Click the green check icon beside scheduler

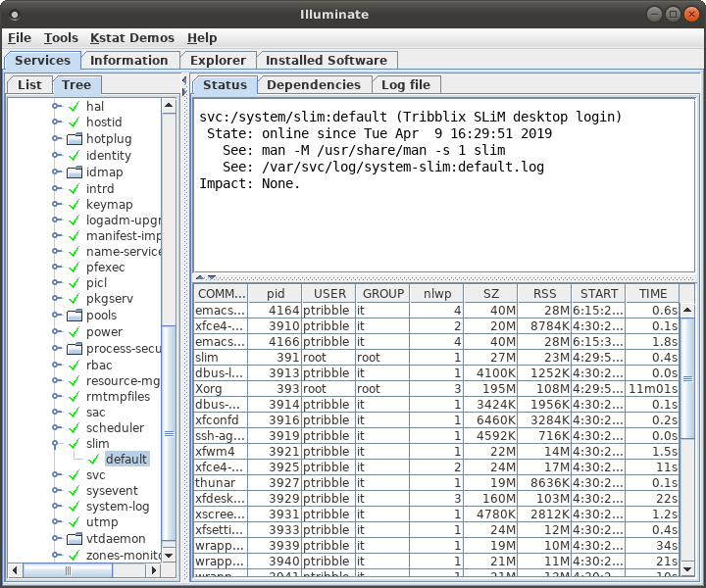75,428
